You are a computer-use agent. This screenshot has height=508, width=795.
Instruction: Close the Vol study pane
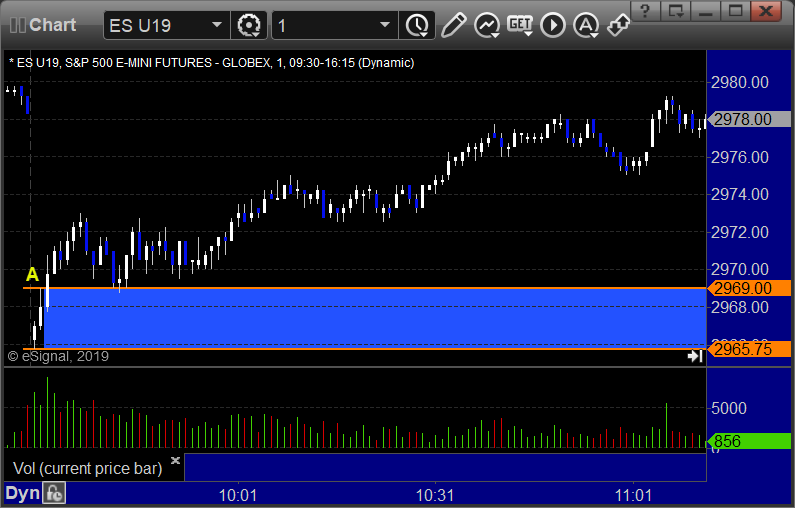tap(175, 460)
